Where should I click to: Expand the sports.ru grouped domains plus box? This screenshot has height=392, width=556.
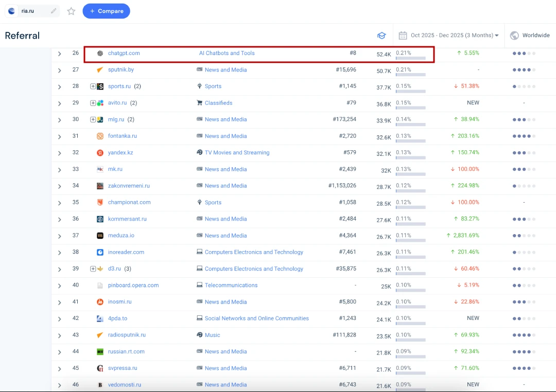coord(93,86)
